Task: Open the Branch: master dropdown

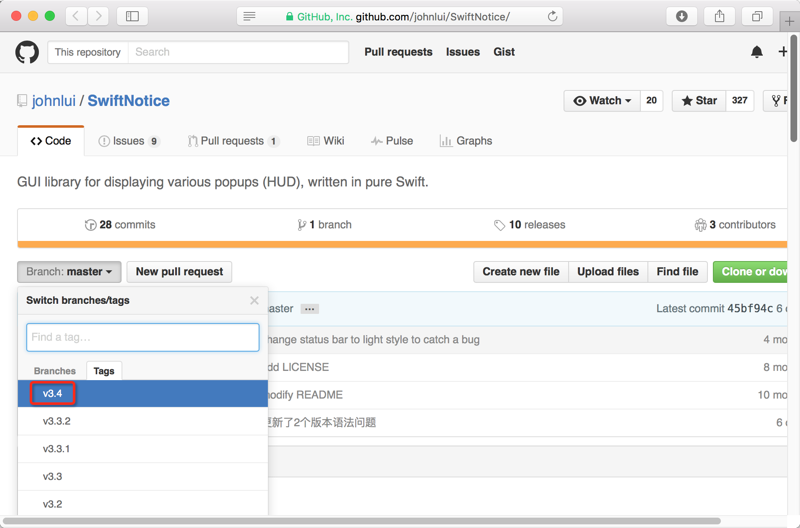Action: coord(69,272)
